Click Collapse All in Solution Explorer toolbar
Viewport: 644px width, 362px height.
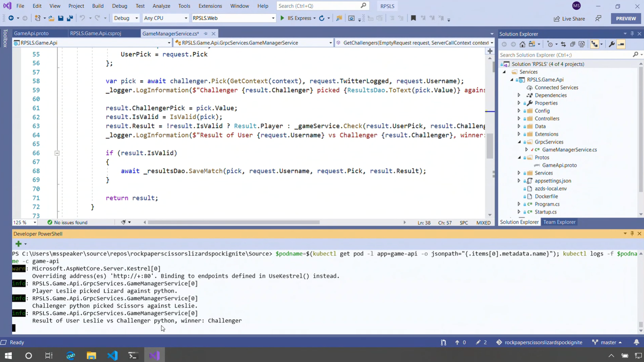572,44
